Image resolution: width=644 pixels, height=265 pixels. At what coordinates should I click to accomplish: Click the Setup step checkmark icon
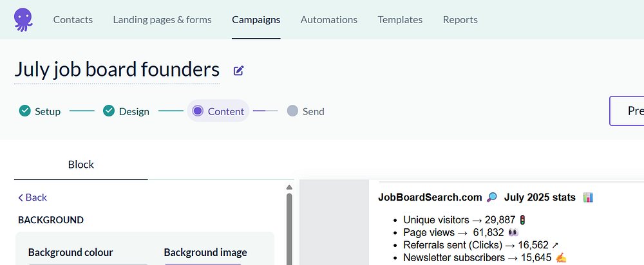pyautogui.click(x=25, y=111)
